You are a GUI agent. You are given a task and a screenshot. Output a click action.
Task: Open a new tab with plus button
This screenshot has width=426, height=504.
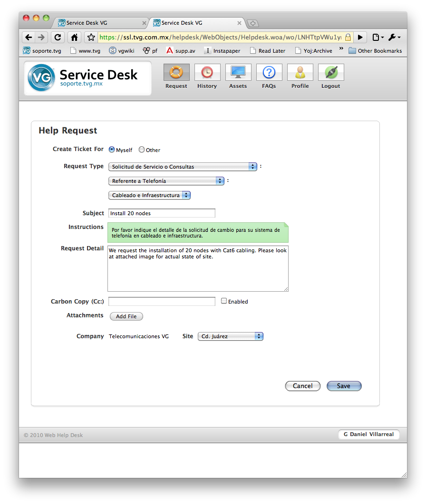253,23
